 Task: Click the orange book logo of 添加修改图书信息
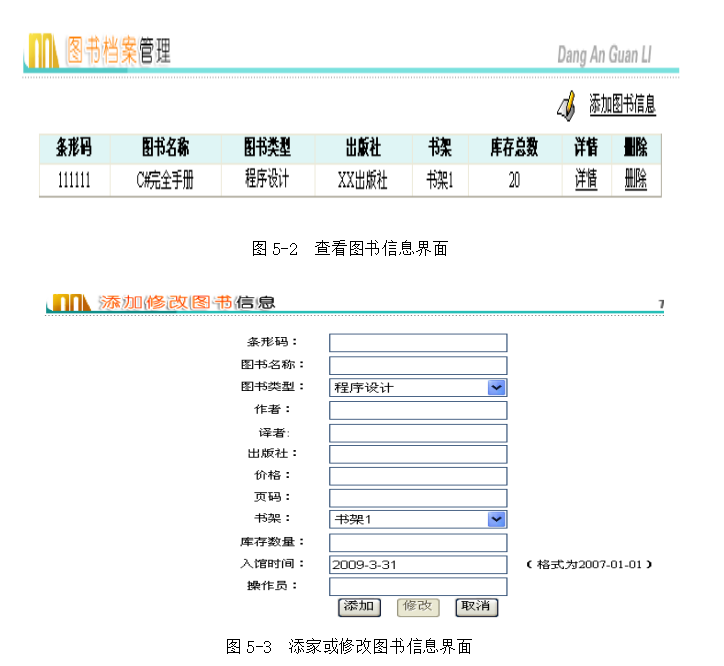click(71, 303)
